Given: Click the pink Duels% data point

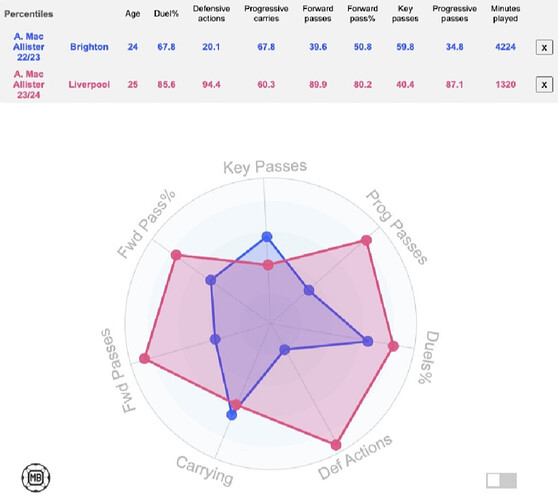Looking at the screenshot, I should [x=393, y=346].
